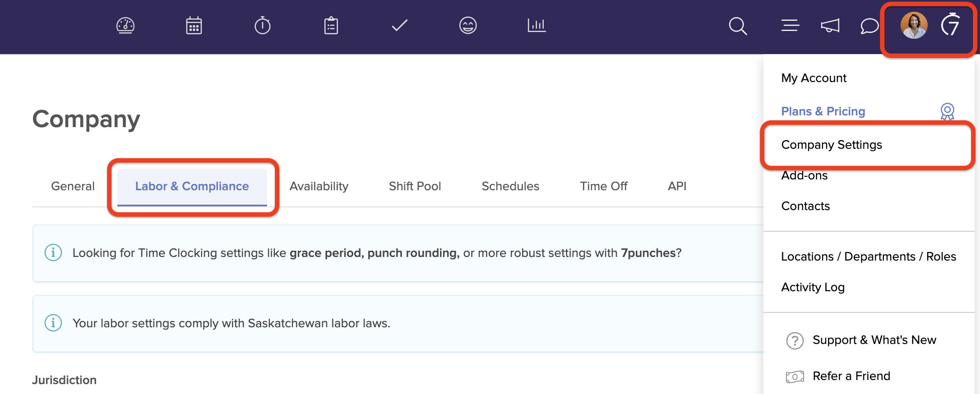980x394 pixels.
Task: Switch to the Availability tab
Action: (319, 186)
